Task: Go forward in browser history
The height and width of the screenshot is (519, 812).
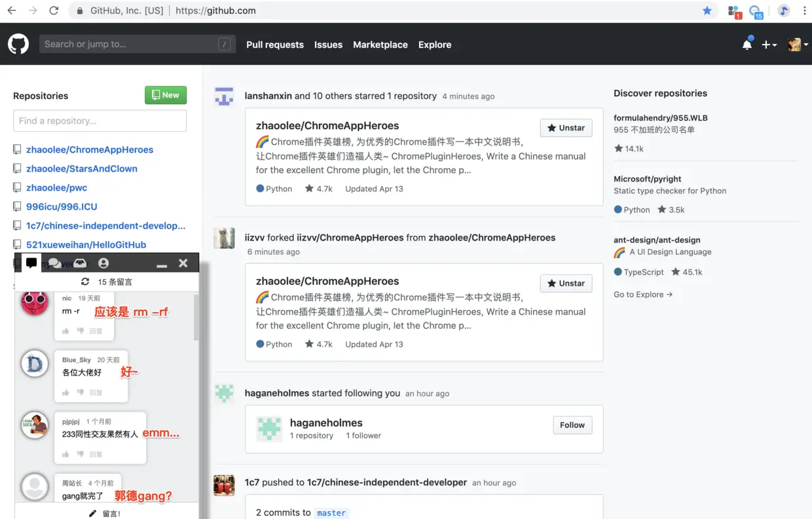Action: (x=33, y=10)
